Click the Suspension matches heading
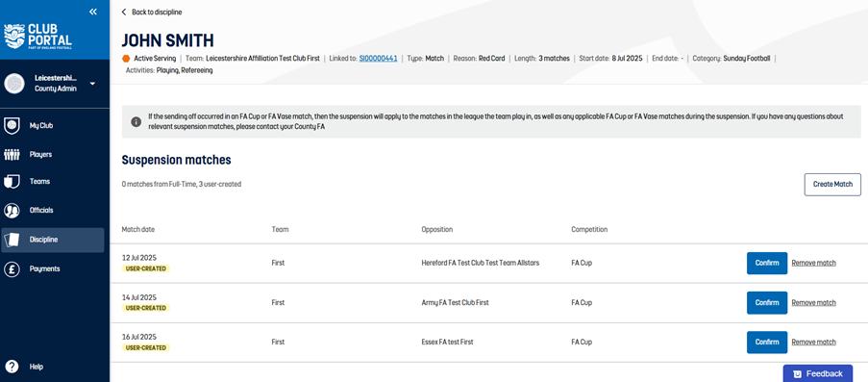Image resolution: width=868 pixels, height=382 pixels. point(176,161)
